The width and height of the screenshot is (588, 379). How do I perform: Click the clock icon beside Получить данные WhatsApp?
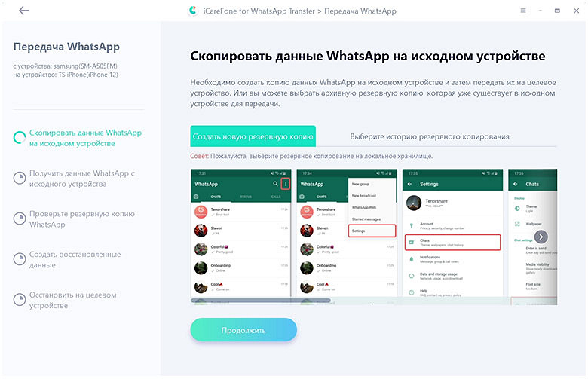(20, 178)
